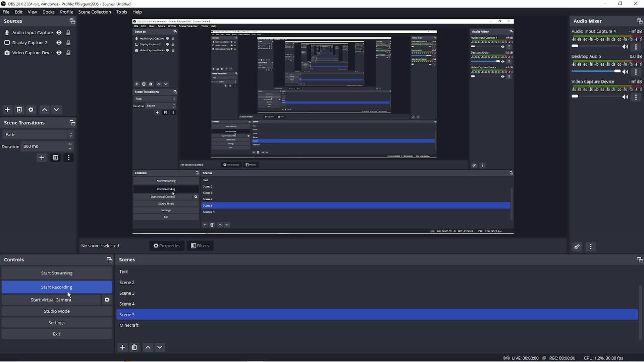Open source Properties button below preview
Screen dimensions: 644x362
click(x=167, y=246)
